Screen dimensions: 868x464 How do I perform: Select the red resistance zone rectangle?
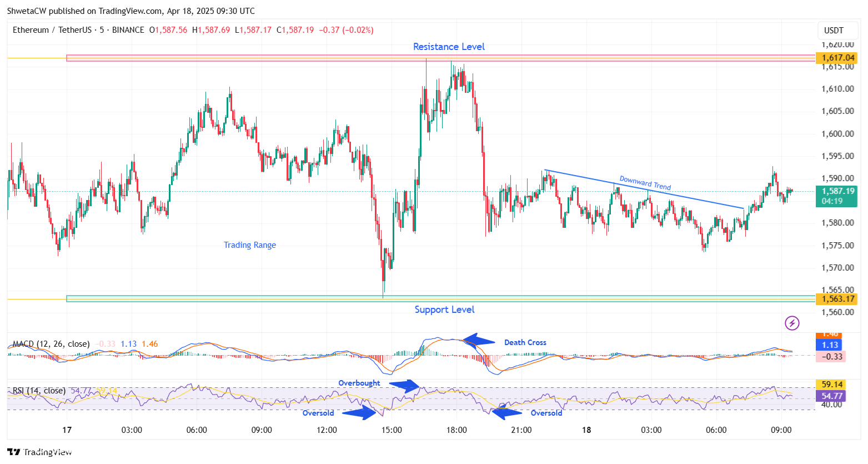point(440,58)
